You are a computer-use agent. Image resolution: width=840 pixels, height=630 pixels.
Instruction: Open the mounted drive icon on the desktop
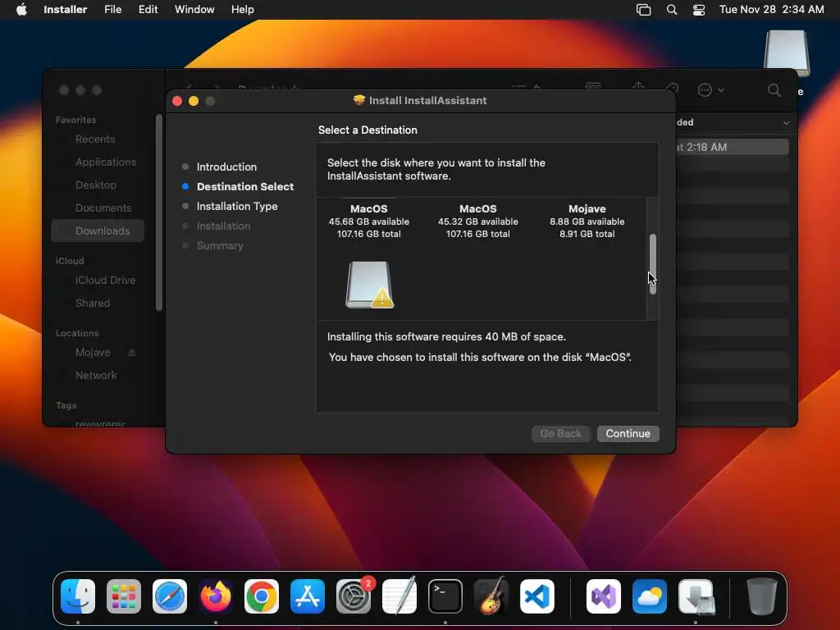coord(787,54)
